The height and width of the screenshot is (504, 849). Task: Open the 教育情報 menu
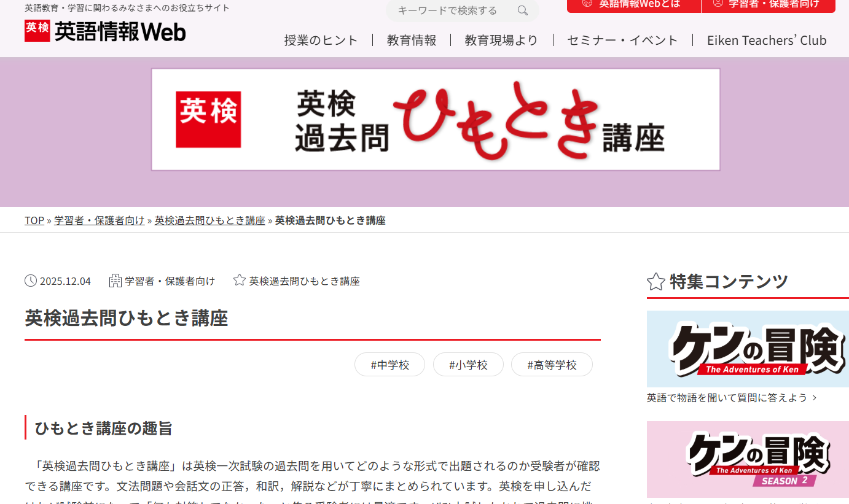411,39
